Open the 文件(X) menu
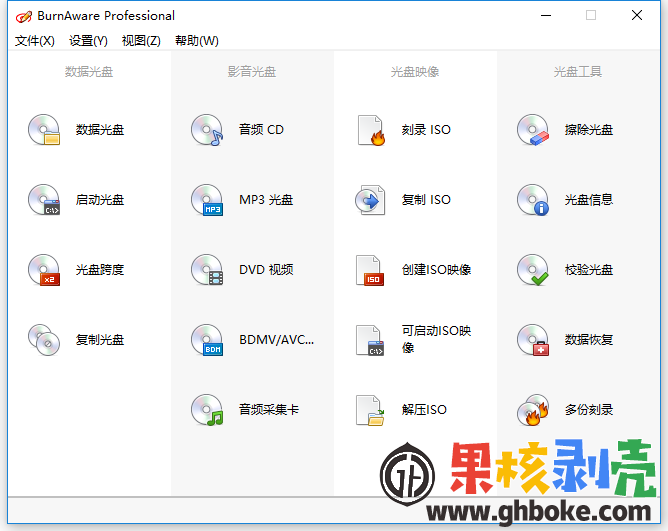 35,41
